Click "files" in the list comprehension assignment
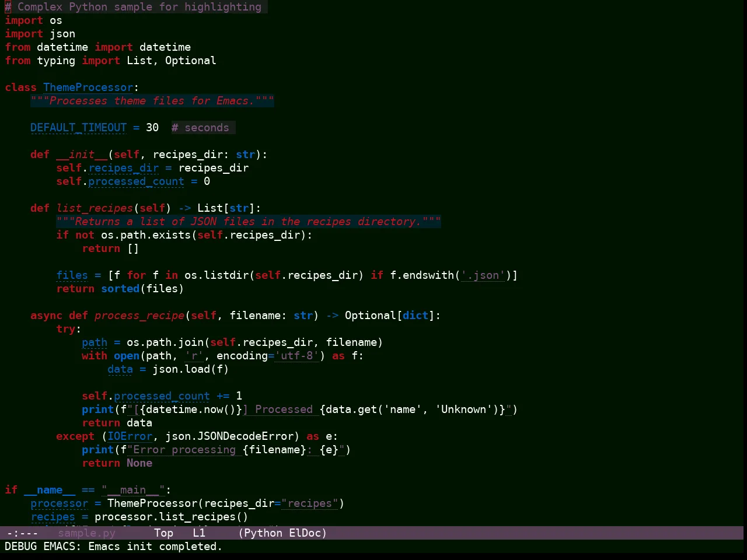 point(72,275)
